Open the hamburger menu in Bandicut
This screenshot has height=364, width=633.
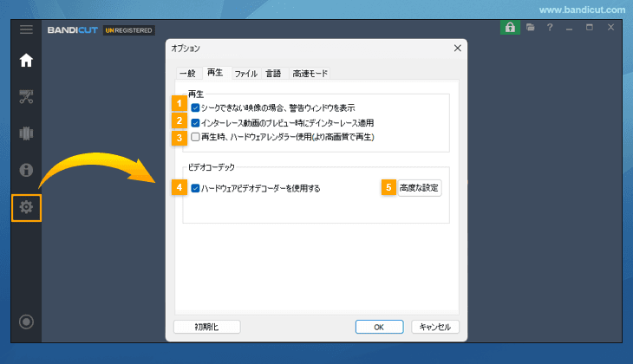coord(26,29)
